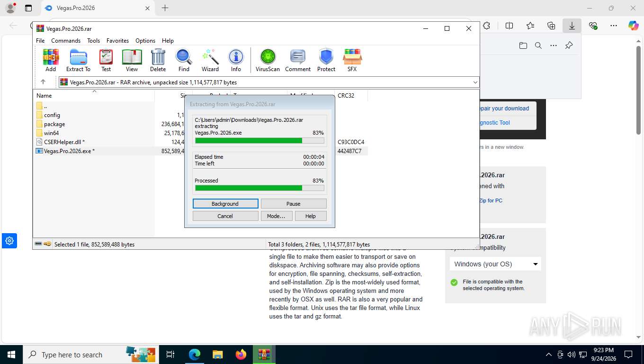
Task: Open downloads folder icon in downloads panel
Action: click(523, 45)
